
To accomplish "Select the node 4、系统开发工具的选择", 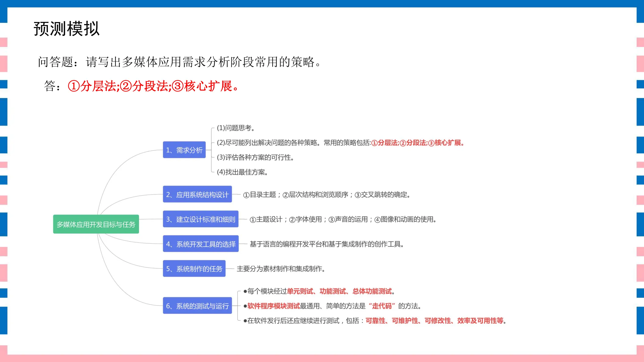I will (201, 244).
